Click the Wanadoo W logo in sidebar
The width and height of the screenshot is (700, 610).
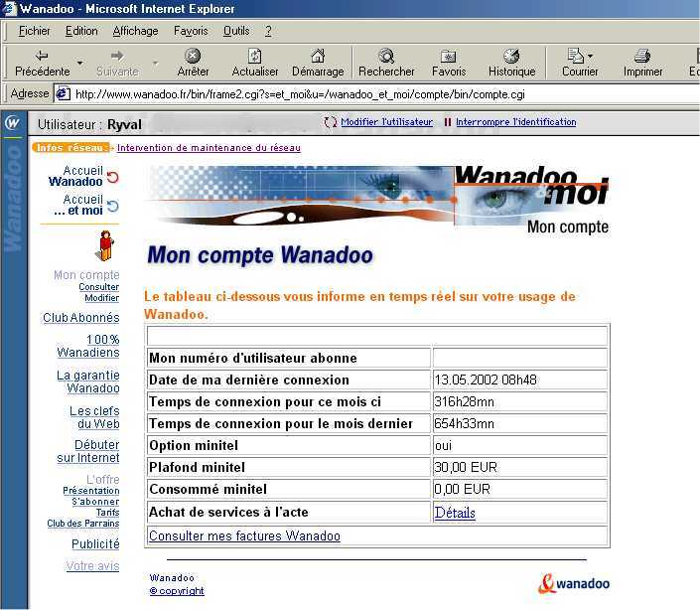13,123
